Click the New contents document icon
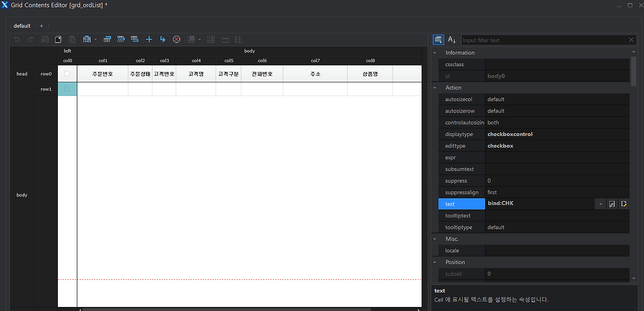 tap(58, 39)
